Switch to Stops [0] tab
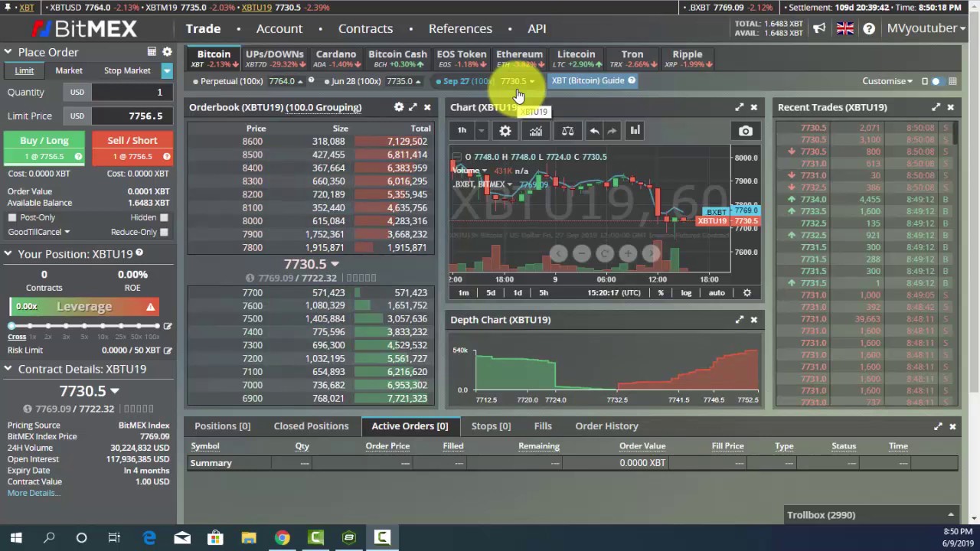The image size is (980, 551). coord(491,426)
